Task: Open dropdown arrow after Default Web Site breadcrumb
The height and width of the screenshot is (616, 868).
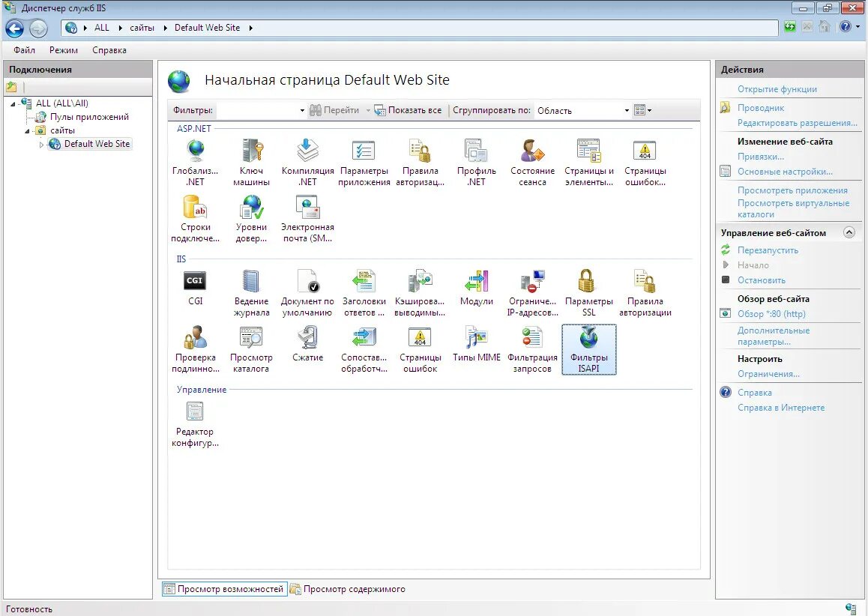Action: [251, 28]
